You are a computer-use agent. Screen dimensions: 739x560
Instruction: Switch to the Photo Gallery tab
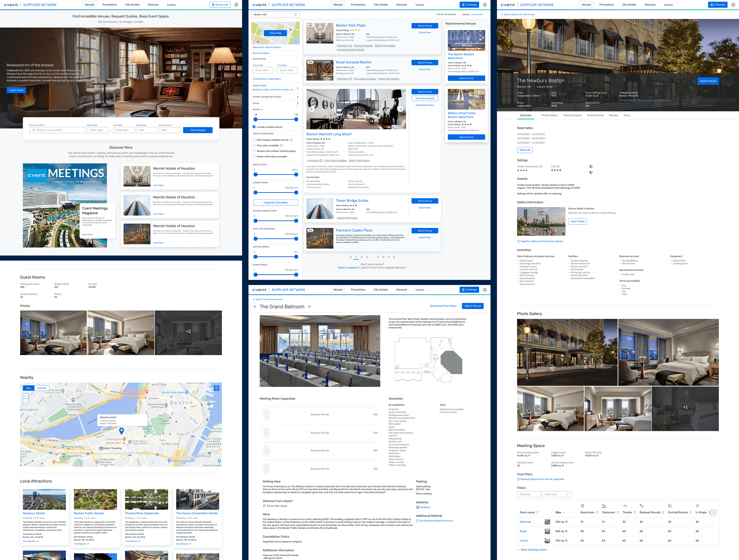[x=550, y=115]
